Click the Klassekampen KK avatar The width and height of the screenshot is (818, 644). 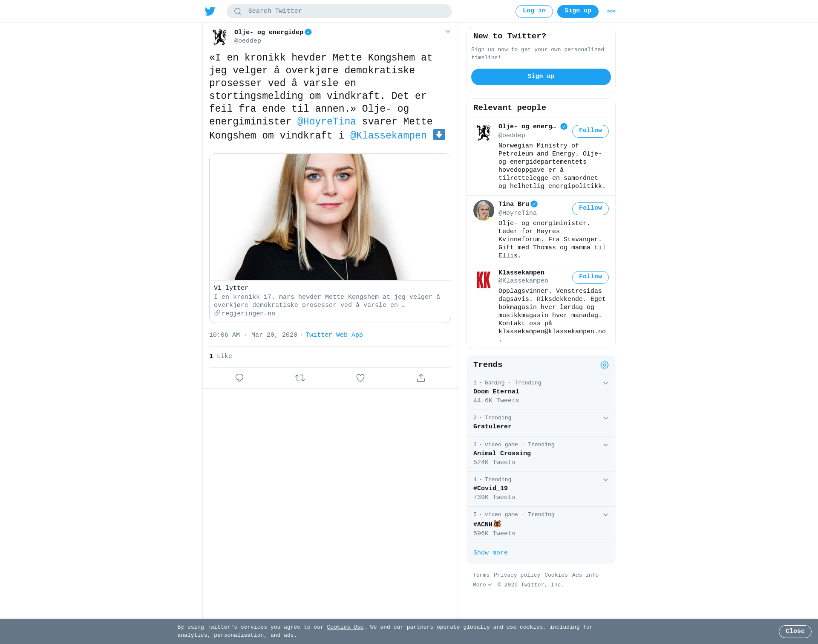(x=484, y=280)
